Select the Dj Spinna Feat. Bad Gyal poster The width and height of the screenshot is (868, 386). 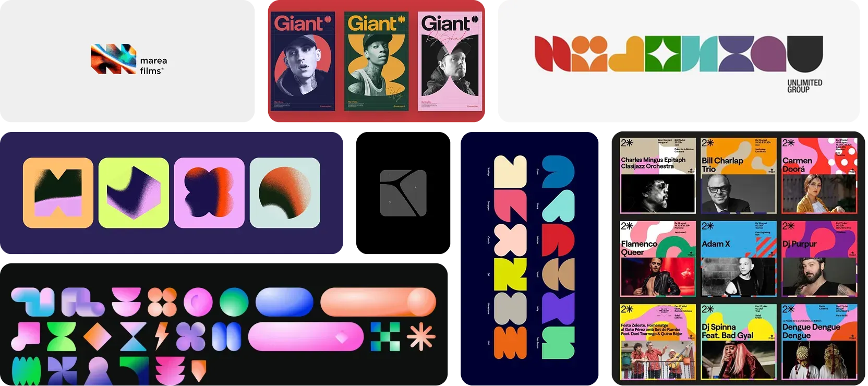point(739,342)
